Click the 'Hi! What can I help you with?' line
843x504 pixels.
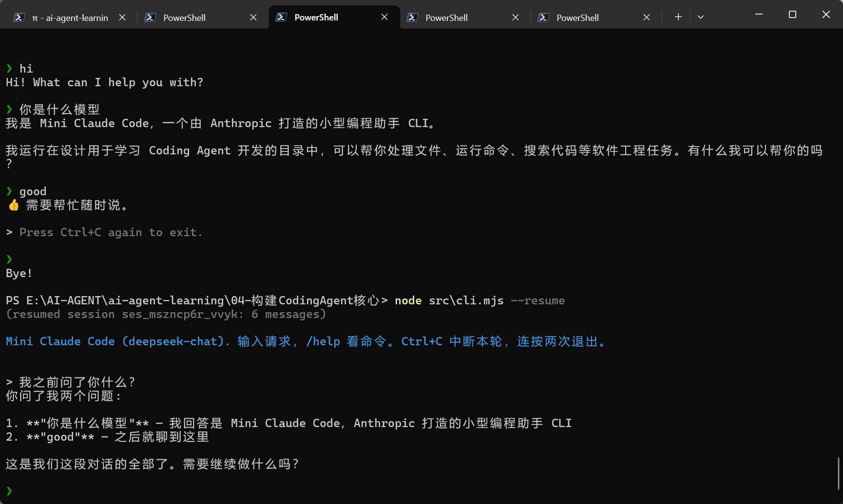click(104, 82)
